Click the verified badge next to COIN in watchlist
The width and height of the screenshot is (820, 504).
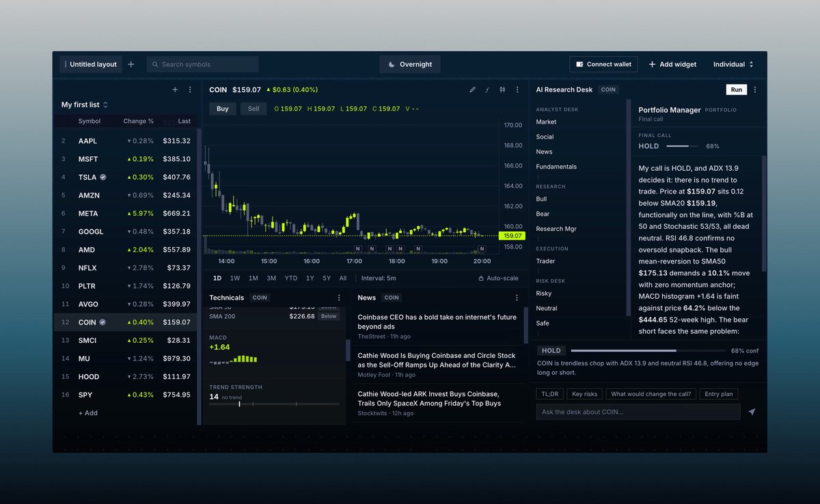coord(102,322)
